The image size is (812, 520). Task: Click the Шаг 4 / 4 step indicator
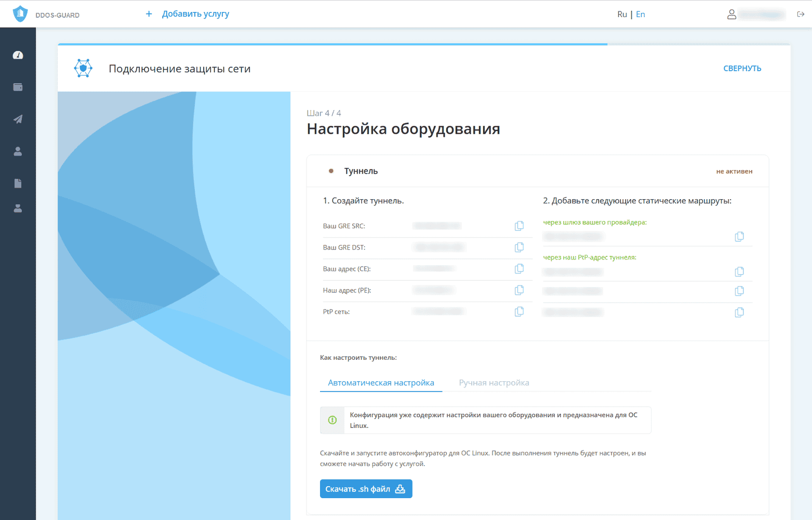pyautogui.click(x=324, y=113)
